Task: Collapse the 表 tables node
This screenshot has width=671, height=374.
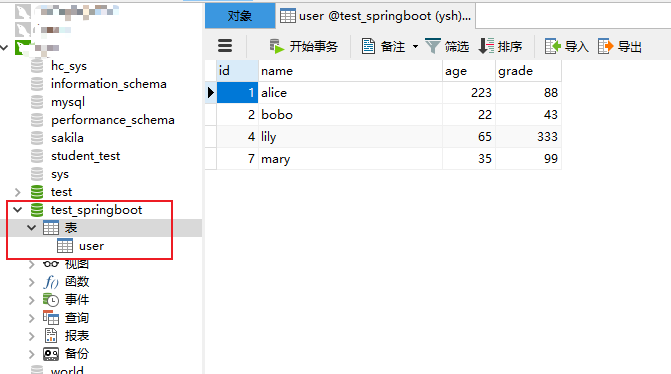Action: (31, 228)
